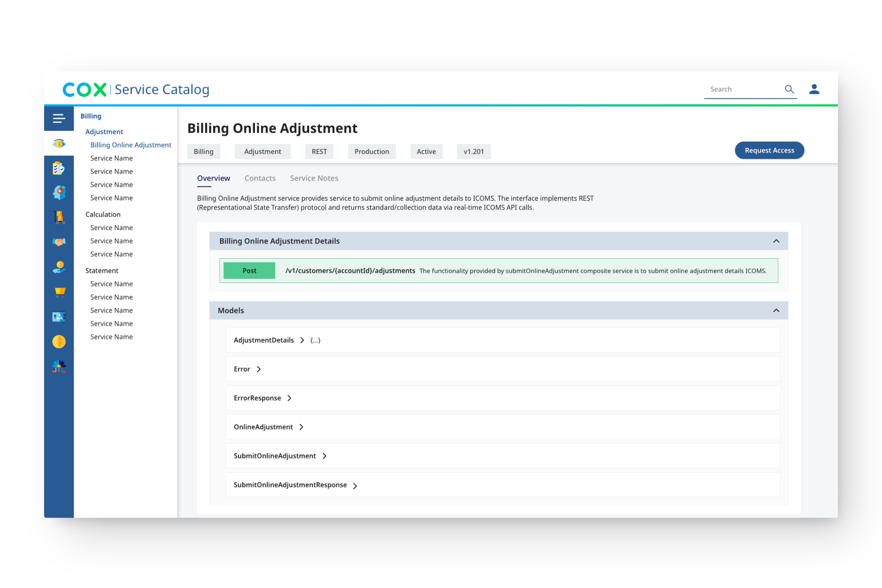Click the safe vault sidebar icon
Image resolution: width=882 pixels, height=588 pixels.
point(59,317)
